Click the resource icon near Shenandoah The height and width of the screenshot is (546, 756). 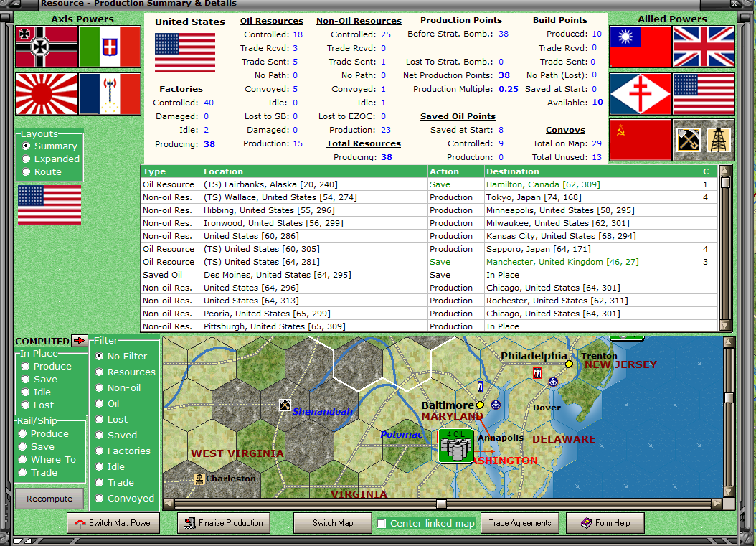[285, 405]
